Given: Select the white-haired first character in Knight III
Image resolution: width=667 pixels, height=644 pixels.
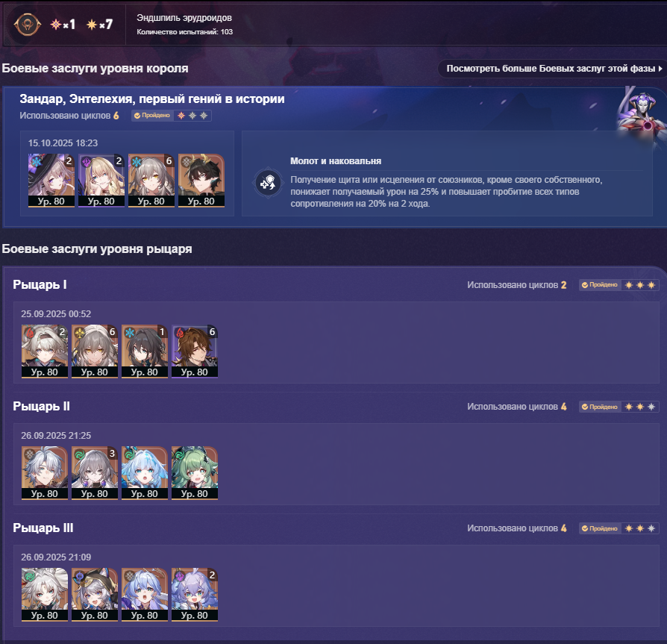Looking at the screenshot, I should tap(45, 594).
